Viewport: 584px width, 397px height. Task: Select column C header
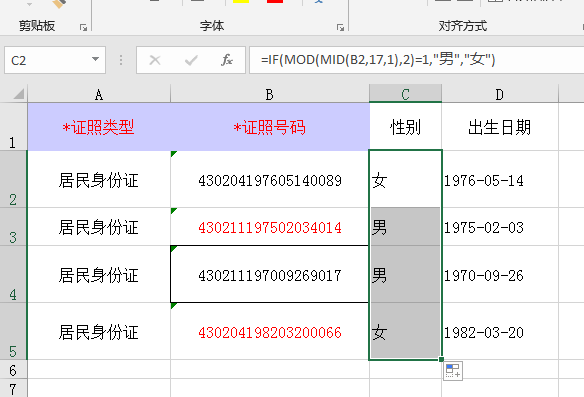pyautogui.click(x=405, y=93)
